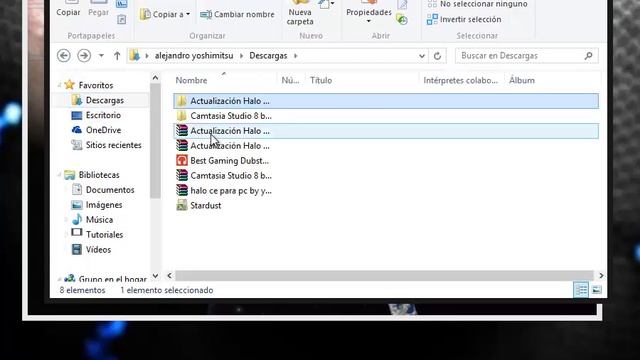Viewport: 640px width, 360px height.
Task: Click the navigation pane scroll up arrow
Action: (155, 78)
